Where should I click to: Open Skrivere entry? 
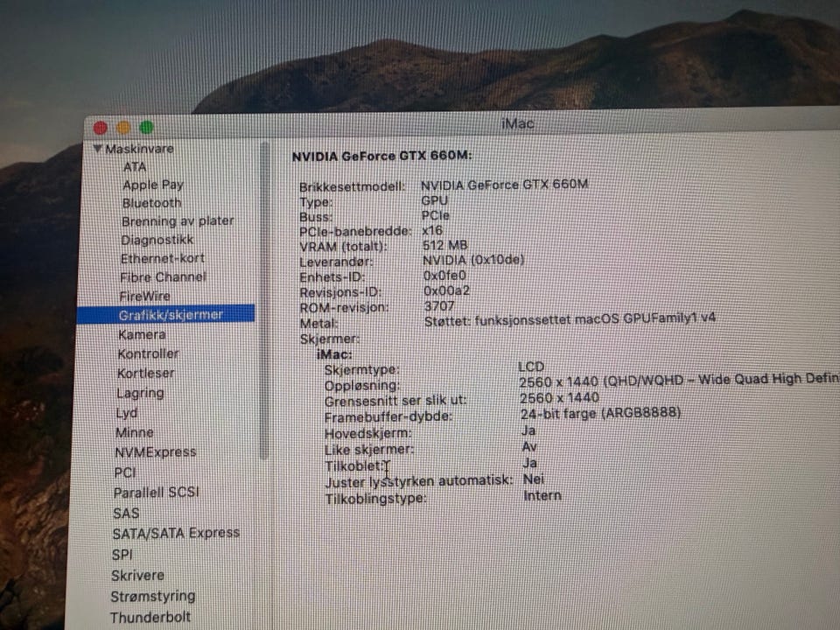(137, 576)
